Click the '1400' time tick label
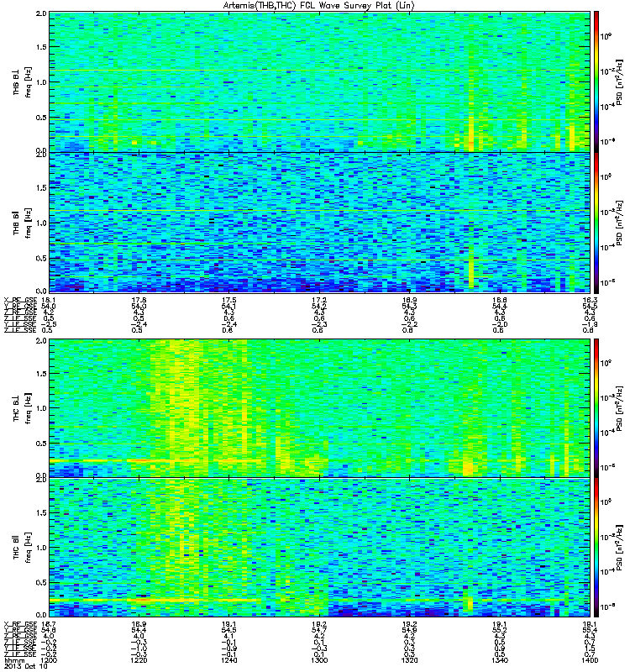The image size is (630, 672). pos(590,660)
